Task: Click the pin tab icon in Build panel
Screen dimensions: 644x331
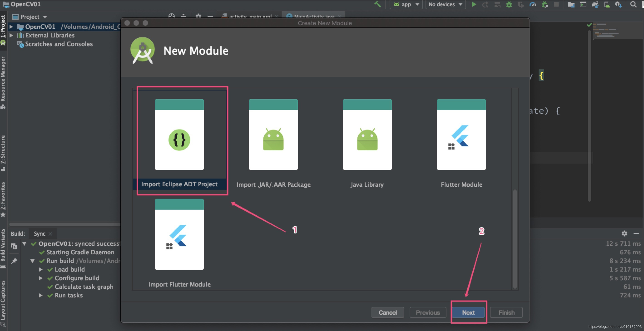Action: pos(14,261)
